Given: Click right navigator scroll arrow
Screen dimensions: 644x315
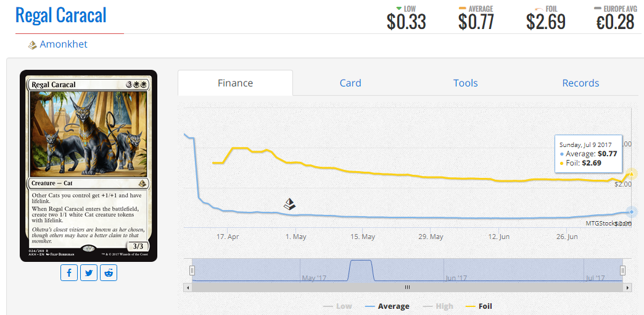Looking at the screenshot, I should [x=626, y=287].
